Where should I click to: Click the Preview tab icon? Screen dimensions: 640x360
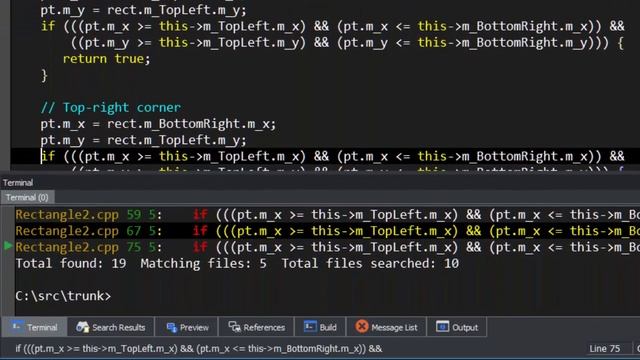pyautogui.click(x=171, y=327)
